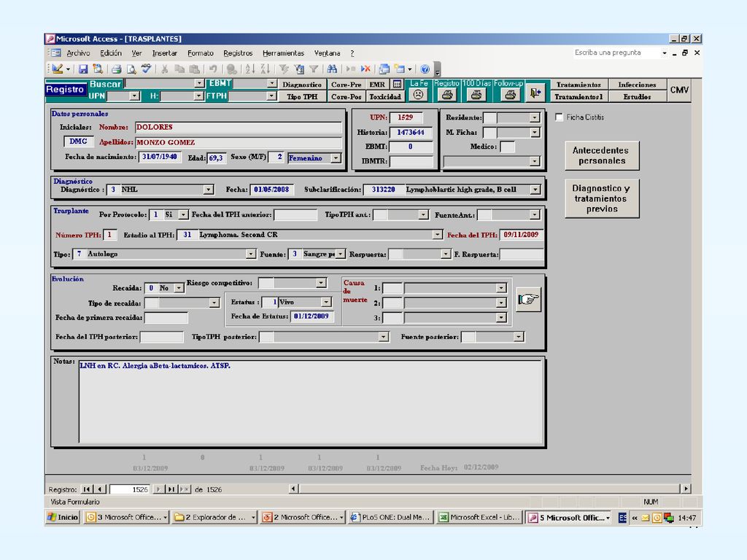Open the Estadio al TPH dropdown
747x560 pixels.
[437, 235]
